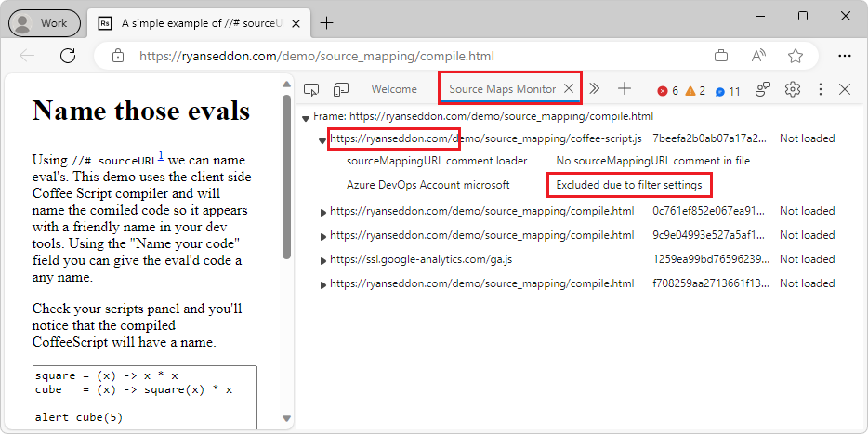Collapse the coffee-script.js entry
Image resolution: width=868 pixels, height=434 pixels.
tap(322, 140)
